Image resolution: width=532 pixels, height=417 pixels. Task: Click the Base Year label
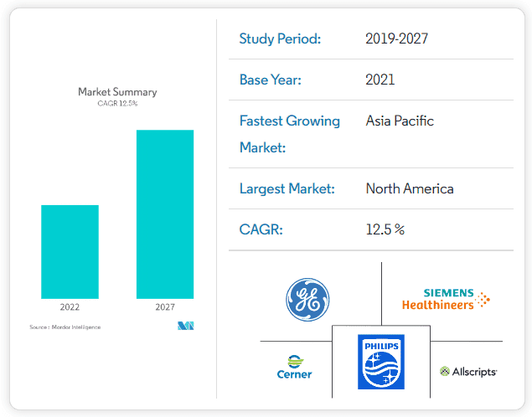pos(270,80)
